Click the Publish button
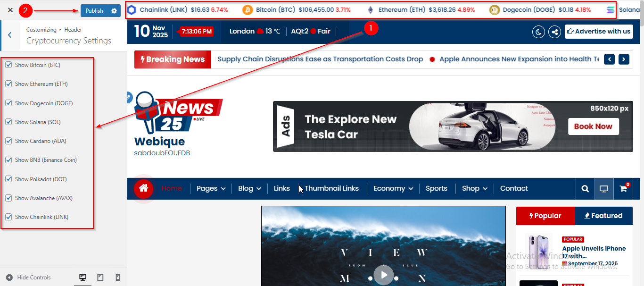 94,11
